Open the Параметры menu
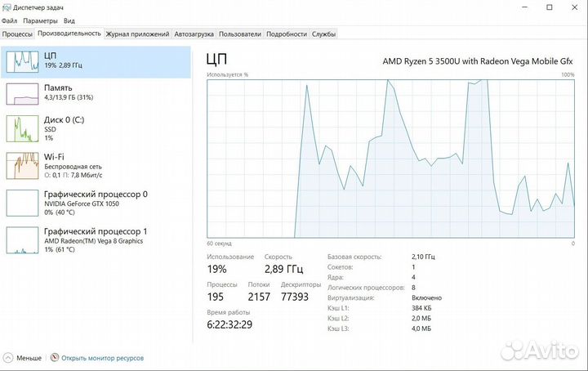Image resolution: width=588 pixels, height=371 pixels. 40,20
